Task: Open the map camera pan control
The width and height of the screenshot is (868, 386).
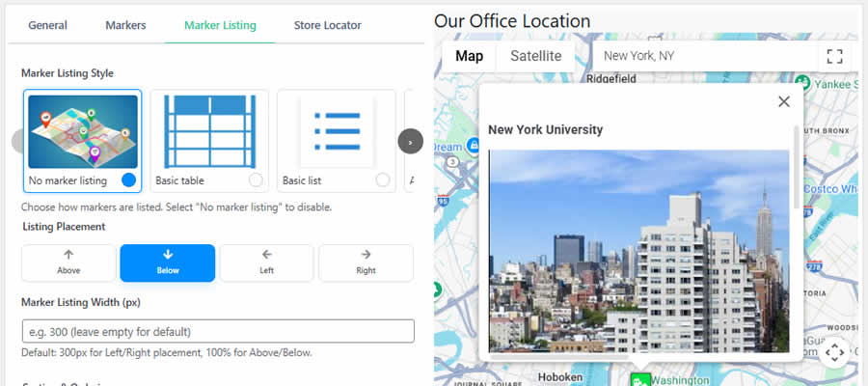Action: coord(834,352)
